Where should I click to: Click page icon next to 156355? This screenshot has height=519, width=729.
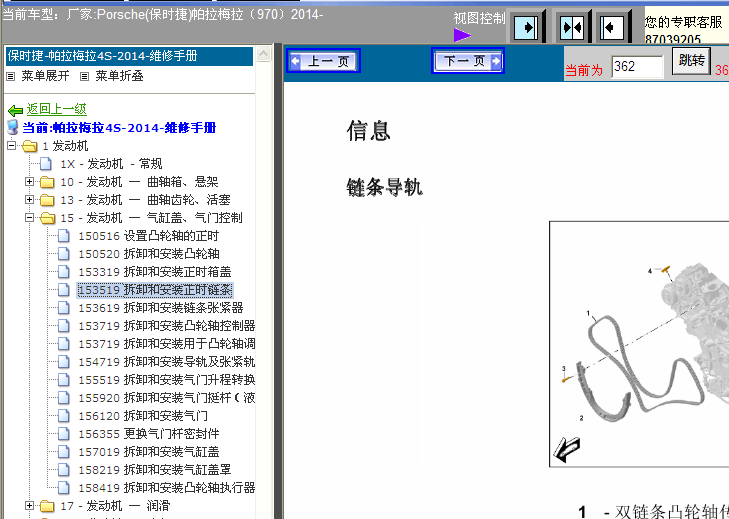point(64,434)
